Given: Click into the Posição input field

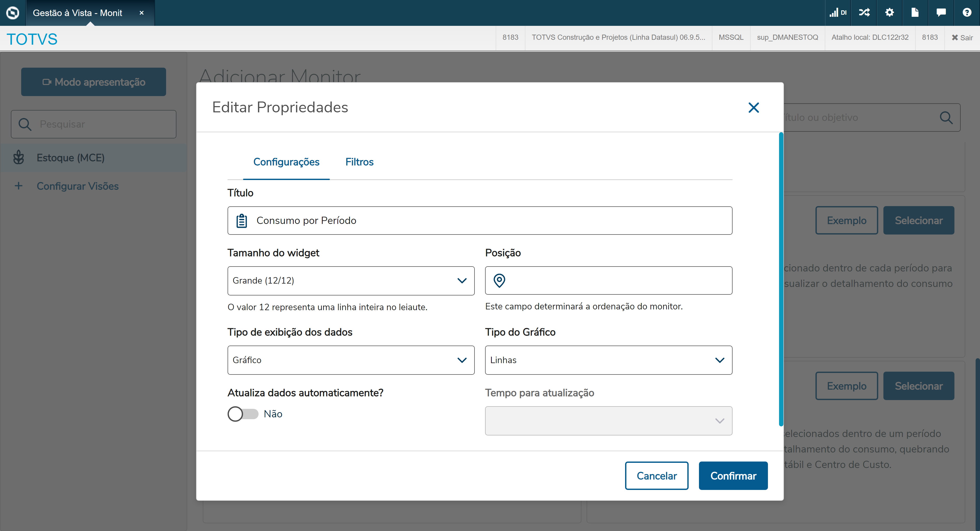Looking at the screenshot, I should pos(616,281).
